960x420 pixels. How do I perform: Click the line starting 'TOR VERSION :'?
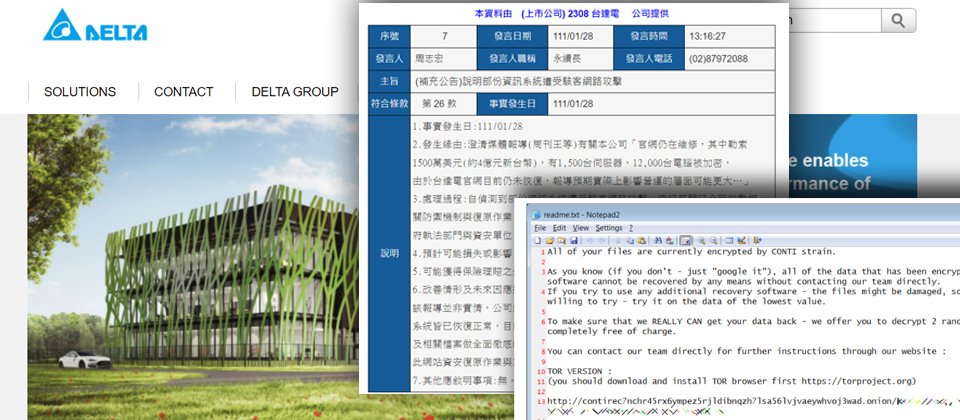[579, 372]
